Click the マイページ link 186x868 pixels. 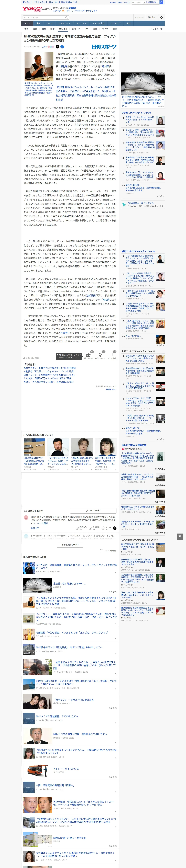click(x=139, y=18)
